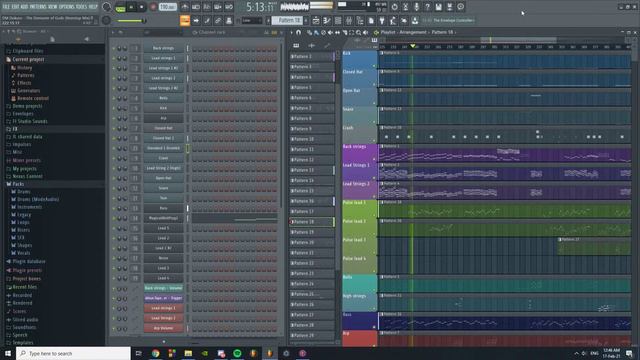This screenshot has height=360, width=640.
Task: Click the question mark help icon
Action: pos(427,7)
